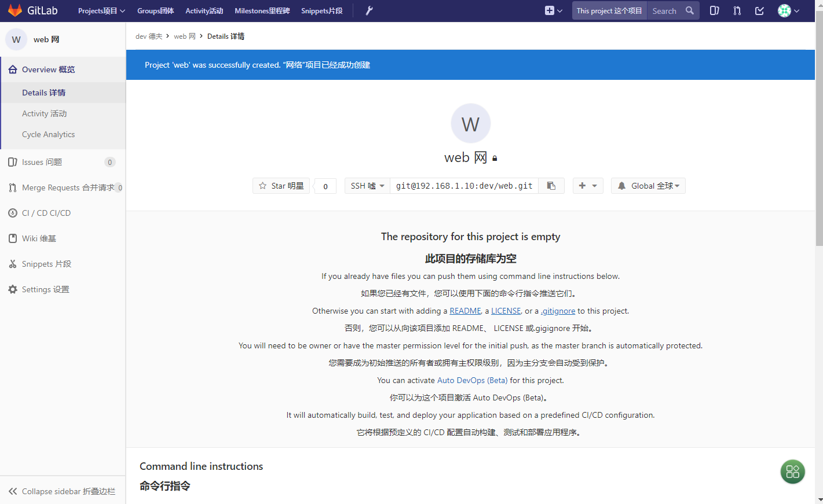Open the Issues icon in top navbar
This screenshot has height=504, width=823.
714,10
